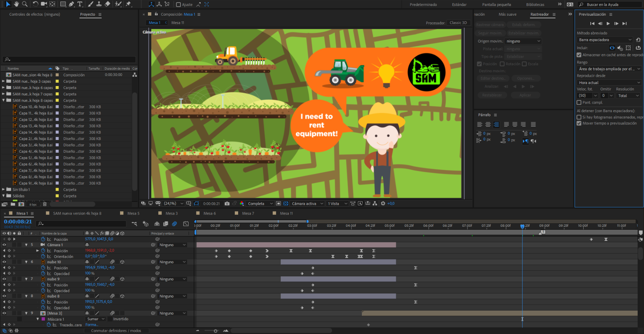Open the 'Hora actual' play-from dropdown

[x=609, y=83]
